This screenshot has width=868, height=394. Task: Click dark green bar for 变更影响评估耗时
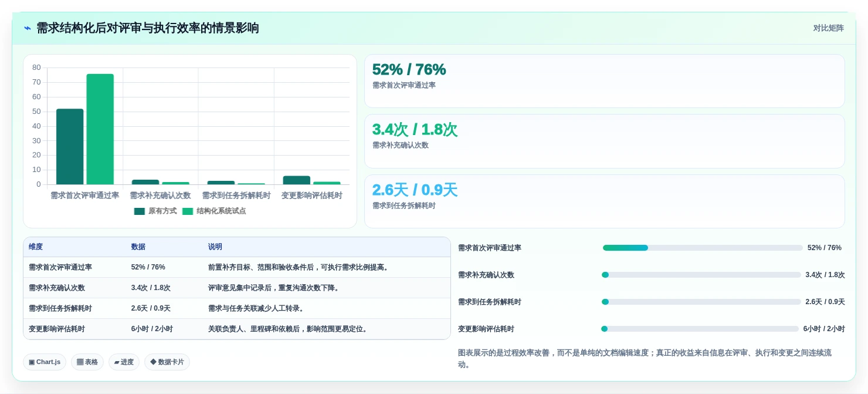[x=297, y=180]
